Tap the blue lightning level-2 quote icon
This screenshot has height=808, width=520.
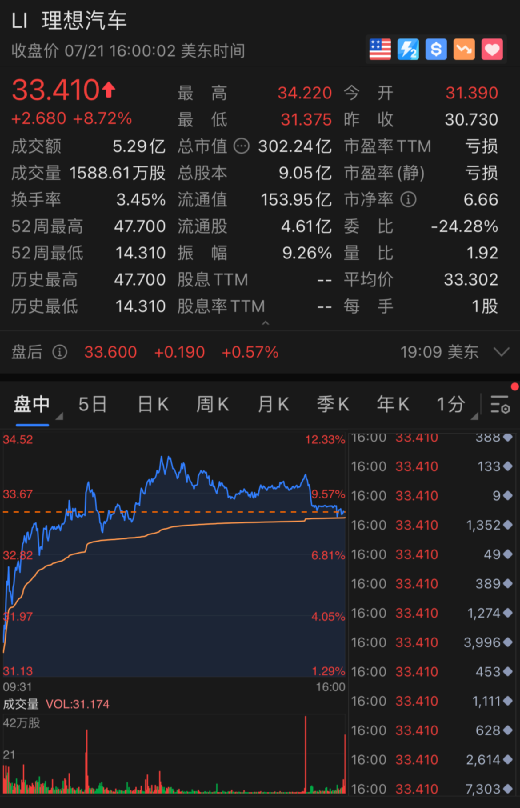(x=408, y=49)
